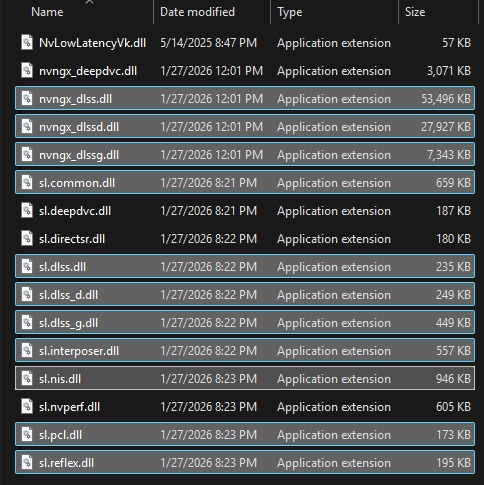Select the file name sl.deepdvc.dll

point(75,211)
